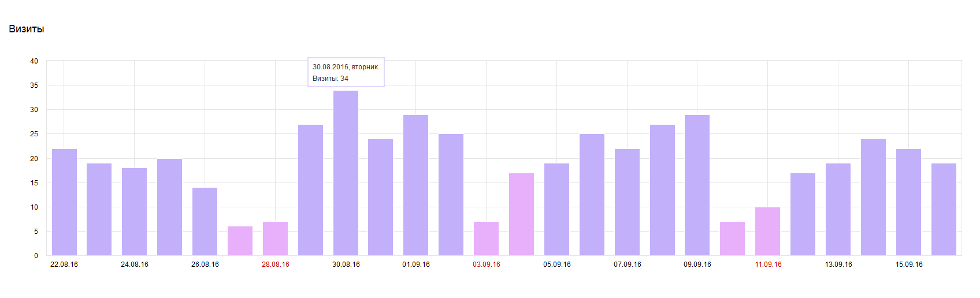Click the bar above the 07.09.16 label
The image size is (980, 298).
[627, 202]
